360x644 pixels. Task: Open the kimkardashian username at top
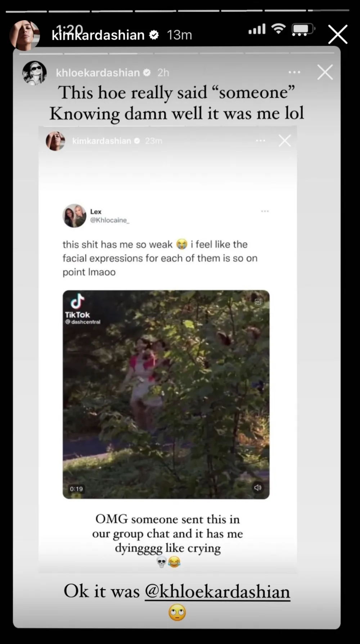click(98, 35)
